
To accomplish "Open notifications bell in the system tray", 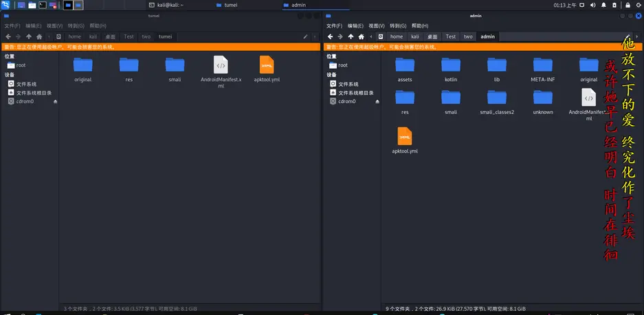I will 603,5.
